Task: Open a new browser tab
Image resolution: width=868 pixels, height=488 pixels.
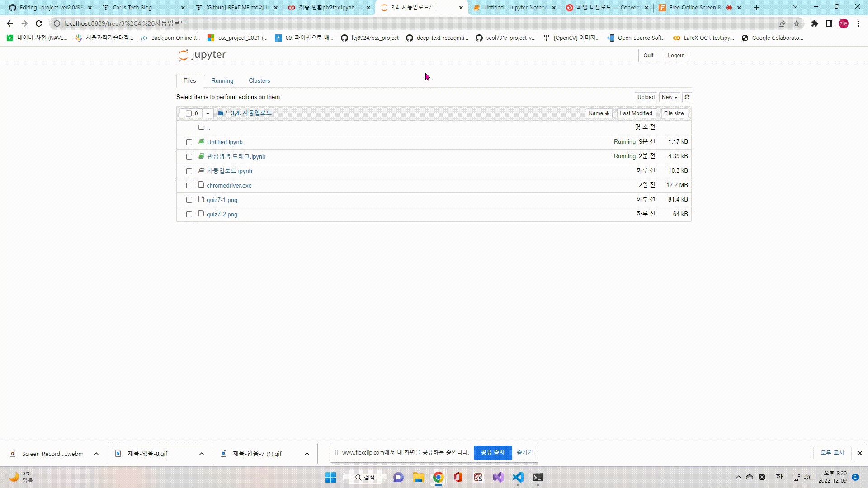Action: pos(756,8)
